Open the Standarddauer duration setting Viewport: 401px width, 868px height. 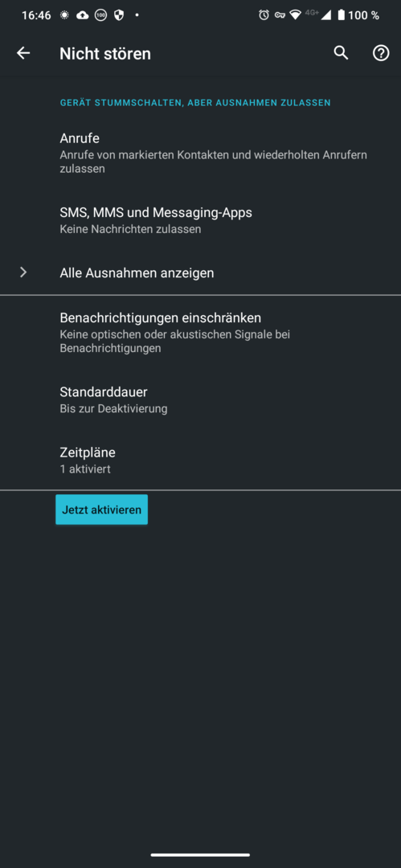(x=201, y=400)
